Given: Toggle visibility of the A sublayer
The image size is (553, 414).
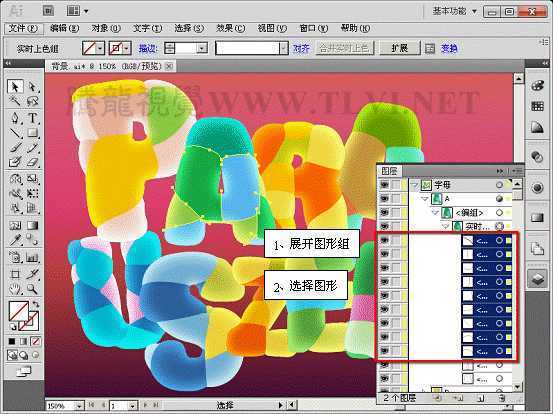Looking at the screenshot, I should pos(384,199).
